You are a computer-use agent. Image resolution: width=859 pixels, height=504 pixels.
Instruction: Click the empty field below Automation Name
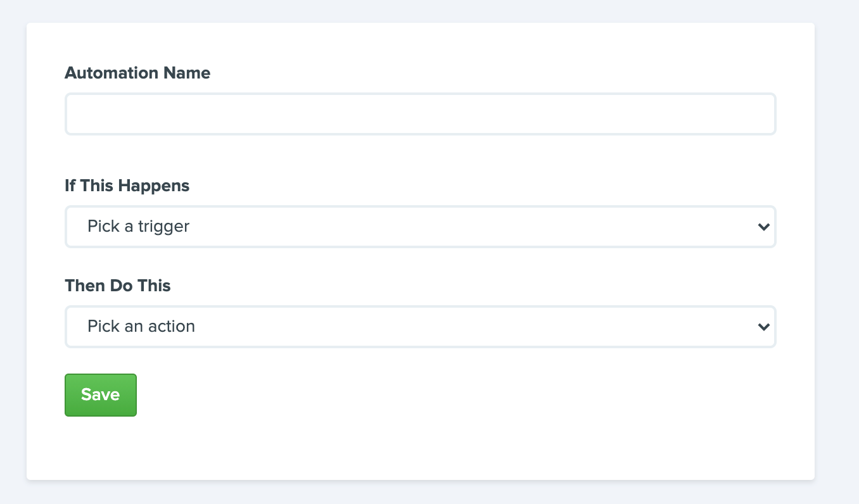click(421, 114)
